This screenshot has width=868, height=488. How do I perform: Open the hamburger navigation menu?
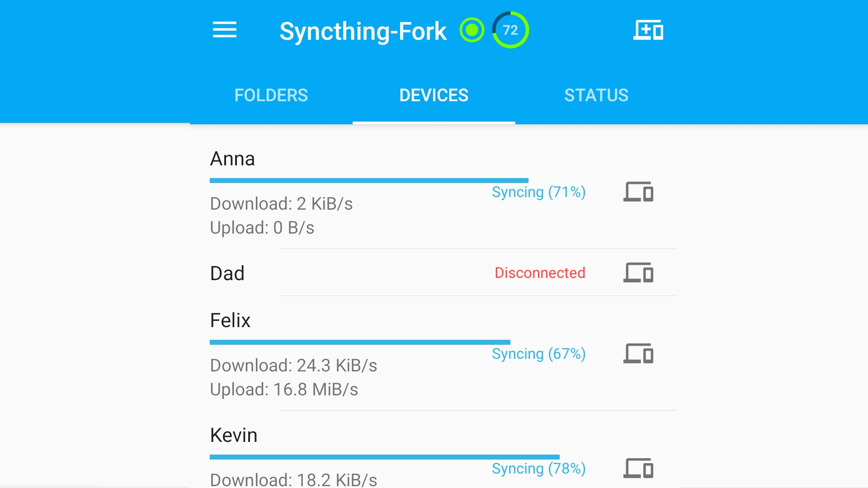click(225, 30)
